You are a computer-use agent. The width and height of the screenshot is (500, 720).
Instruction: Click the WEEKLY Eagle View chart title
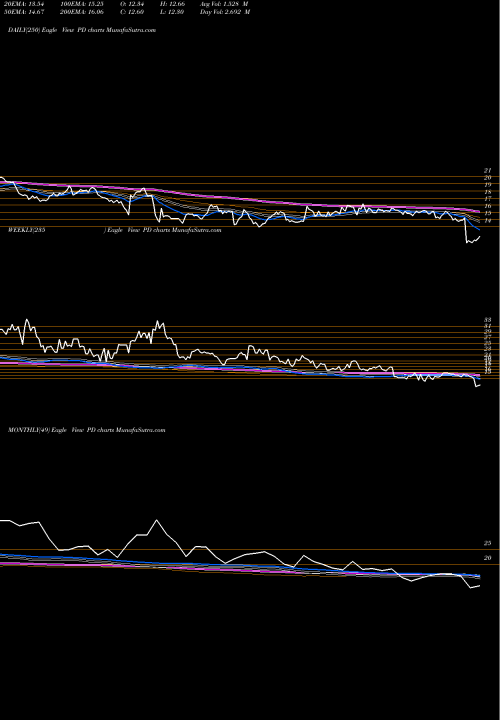point(114,230)
